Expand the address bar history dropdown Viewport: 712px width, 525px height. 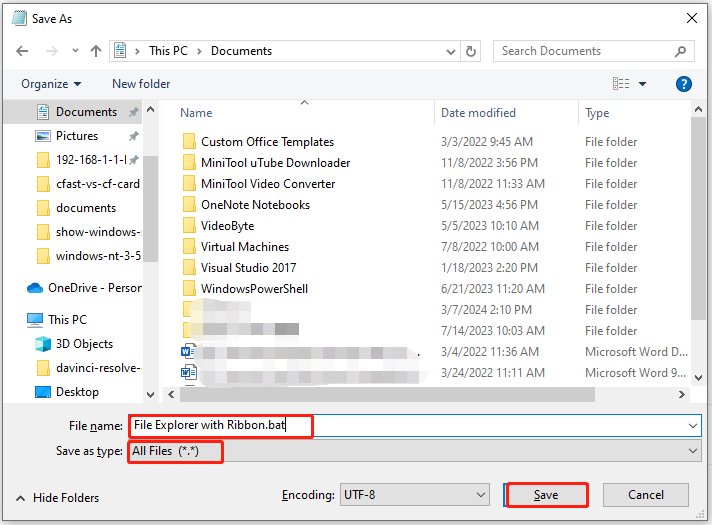[x=450, y=51]
